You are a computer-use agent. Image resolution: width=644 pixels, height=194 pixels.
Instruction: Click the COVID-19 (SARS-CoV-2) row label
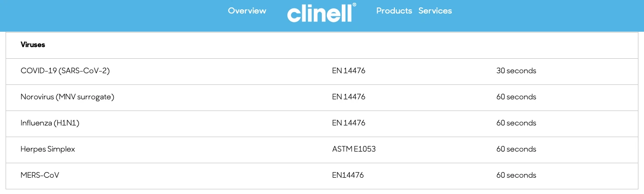click(x=65, y=71)
